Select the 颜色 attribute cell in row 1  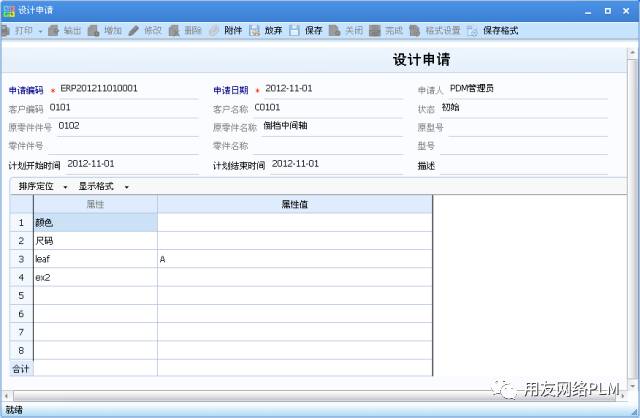click(94, 223)
